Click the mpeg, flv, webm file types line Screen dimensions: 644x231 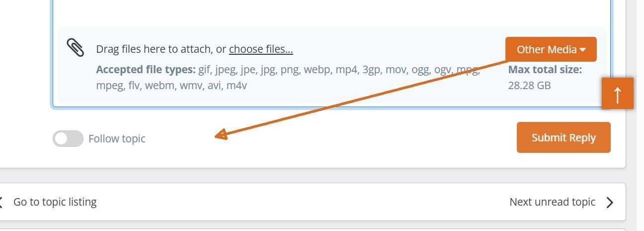[x=171, y=85]
